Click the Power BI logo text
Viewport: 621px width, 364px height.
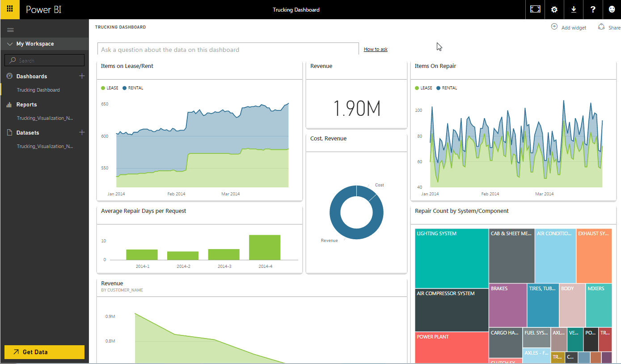(x=43, y=9)
